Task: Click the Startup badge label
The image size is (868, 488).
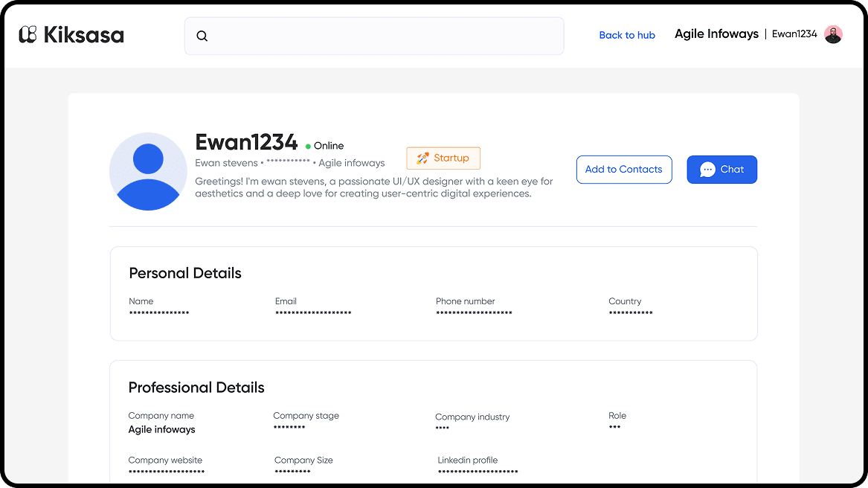Action: [451, 158]
